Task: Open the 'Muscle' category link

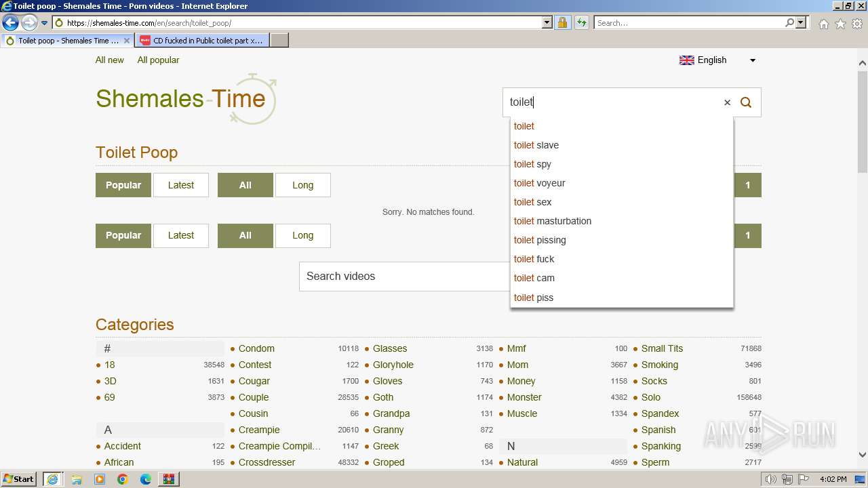Action: [x=522, y=413]
